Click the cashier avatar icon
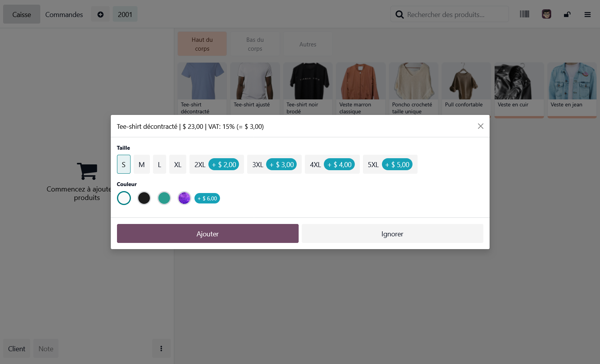The image size is (600, 364). [x=546, y=14]
